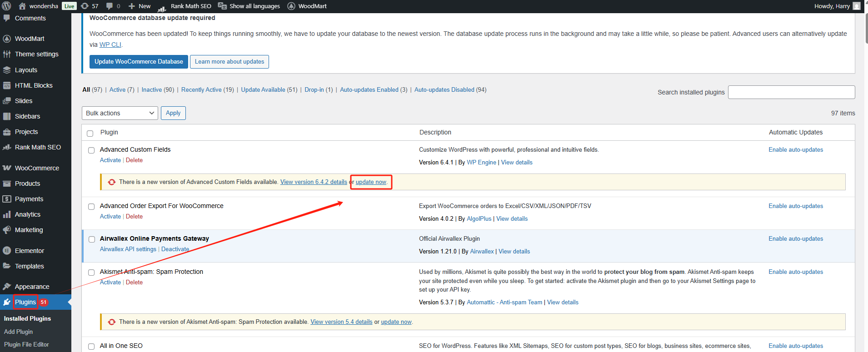
Task: Open the Howdy, Harry account menu
Action: 836,6
